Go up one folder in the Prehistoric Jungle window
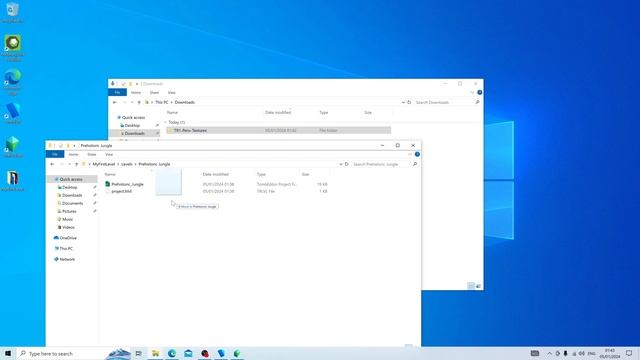 76,164
